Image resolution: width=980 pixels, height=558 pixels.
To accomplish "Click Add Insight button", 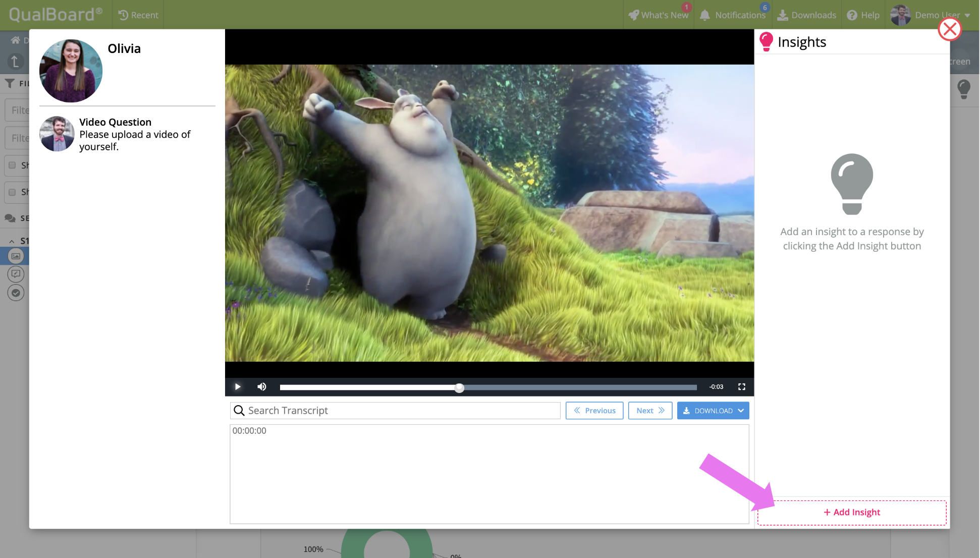I will tap(851, 513).
